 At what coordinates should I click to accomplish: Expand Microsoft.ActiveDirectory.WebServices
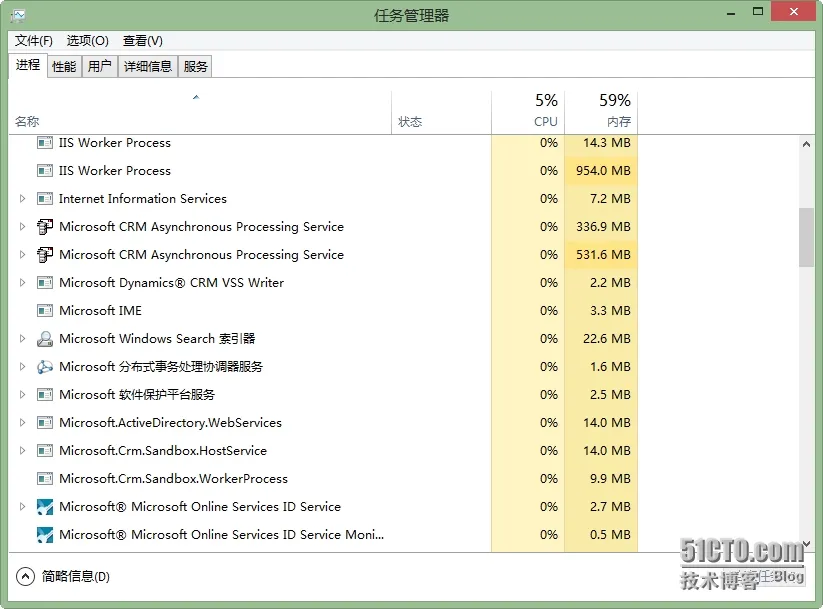[x=22, y=423]
